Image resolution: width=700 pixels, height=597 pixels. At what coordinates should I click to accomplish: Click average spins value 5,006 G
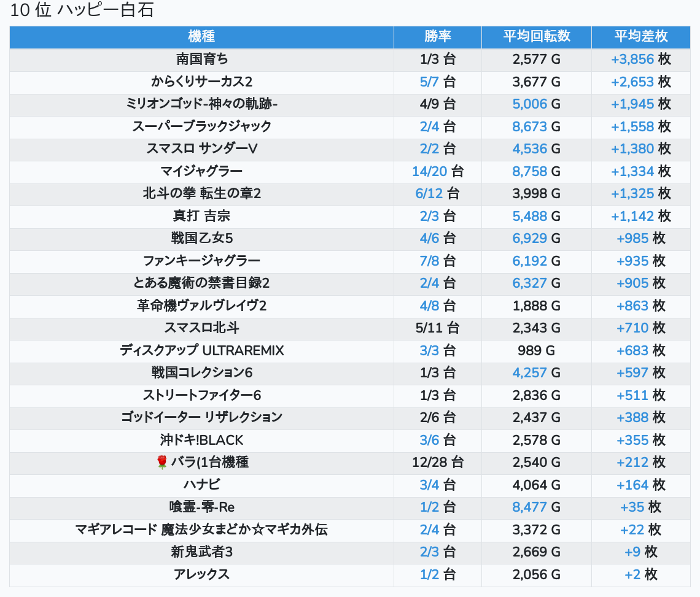point(537,104)
